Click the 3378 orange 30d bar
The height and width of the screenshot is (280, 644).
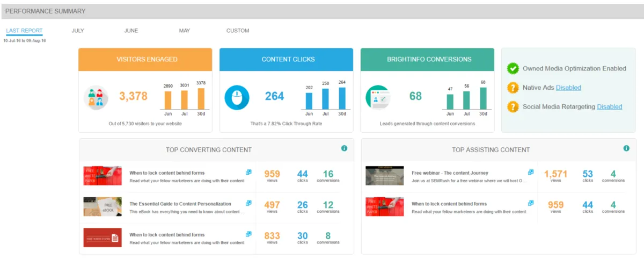[201, 99]
